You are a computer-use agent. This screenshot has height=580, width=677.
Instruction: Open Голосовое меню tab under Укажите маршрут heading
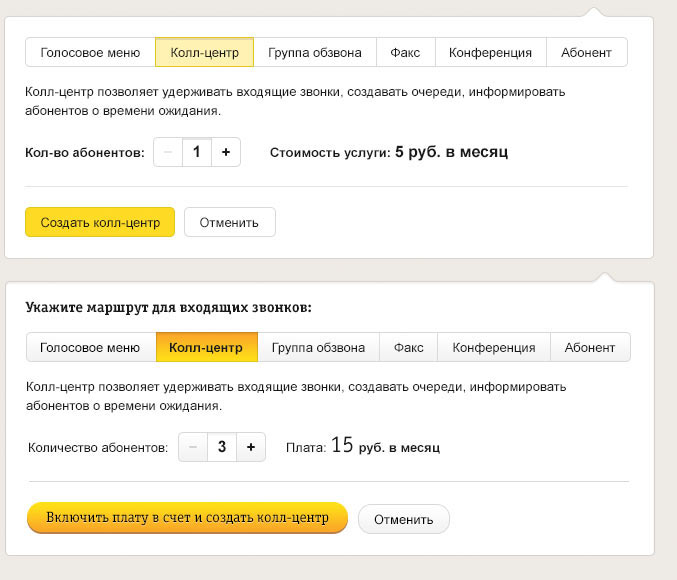pos(90,347)
